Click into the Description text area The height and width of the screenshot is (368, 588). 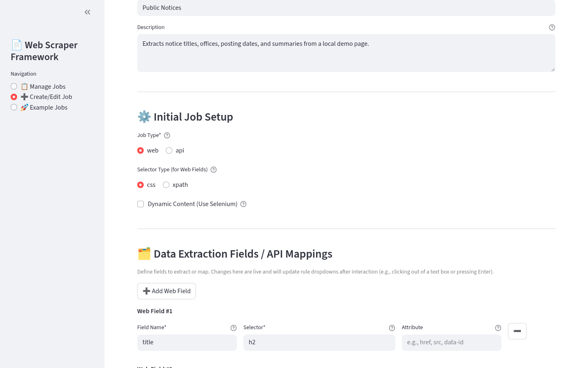tap(346, 53)
